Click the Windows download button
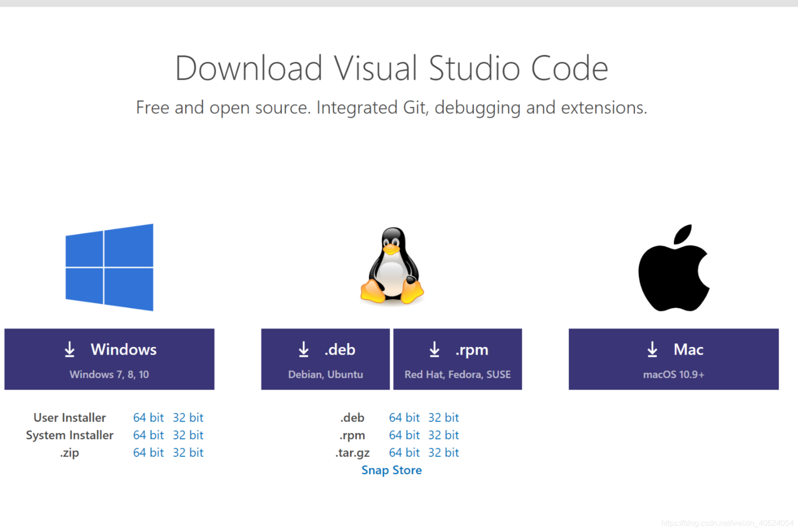The width and height of the screenshot is (798, 532). tap(109, 359)
